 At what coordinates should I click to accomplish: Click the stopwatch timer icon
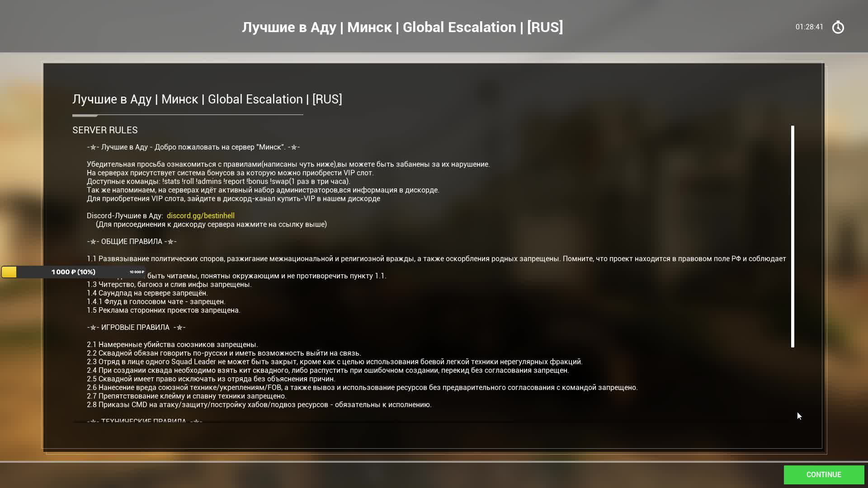pyautogui.click(x=838, y=28)
